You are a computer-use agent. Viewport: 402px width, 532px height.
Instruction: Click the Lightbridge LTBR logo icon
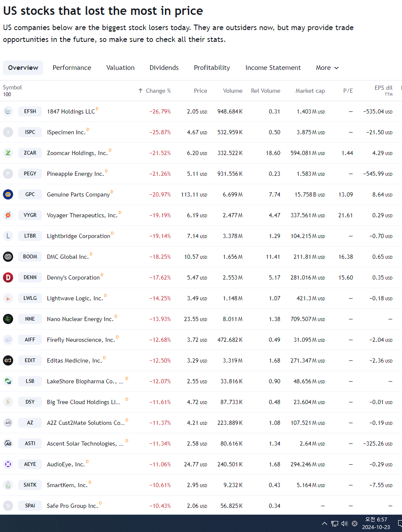click(8, 236)
